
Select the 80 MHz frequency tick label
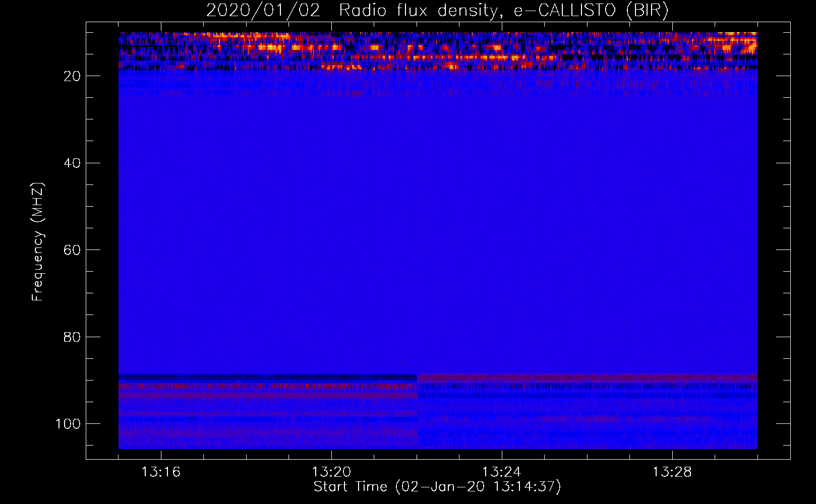pos(72,337)
